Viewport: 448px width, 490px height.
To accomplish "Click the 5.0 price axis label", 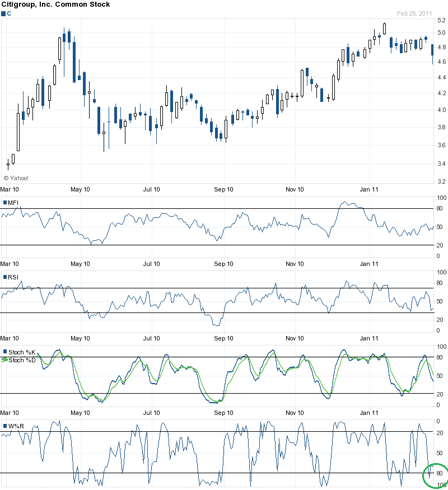I will 441,33.
